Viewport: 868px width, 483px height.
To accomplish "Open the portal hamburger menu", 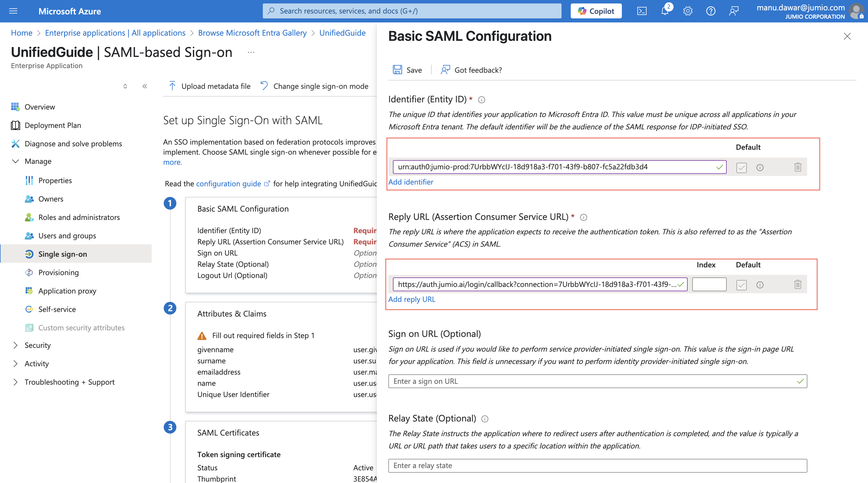I will click(x=13, y=11).
